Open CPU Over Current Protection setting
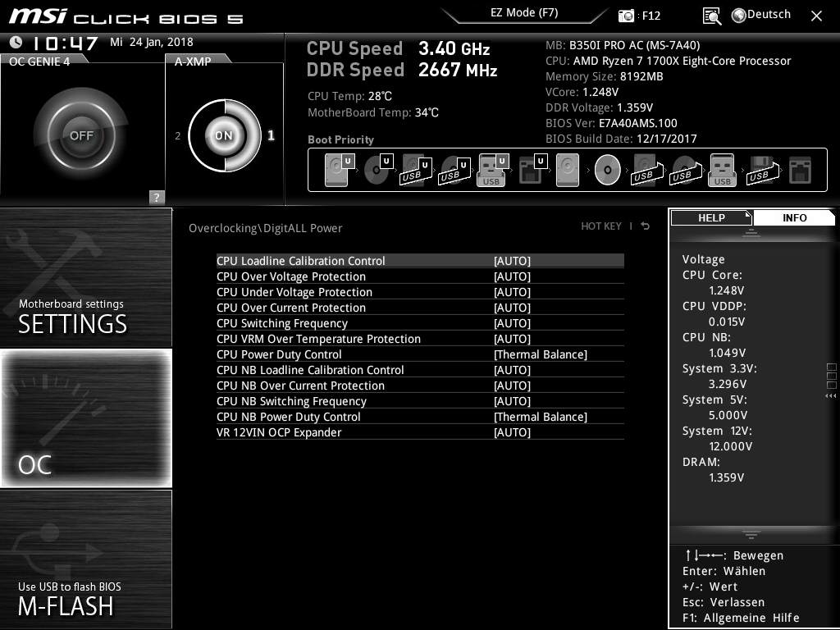The image size is (840, 630). tap(420, 308)
